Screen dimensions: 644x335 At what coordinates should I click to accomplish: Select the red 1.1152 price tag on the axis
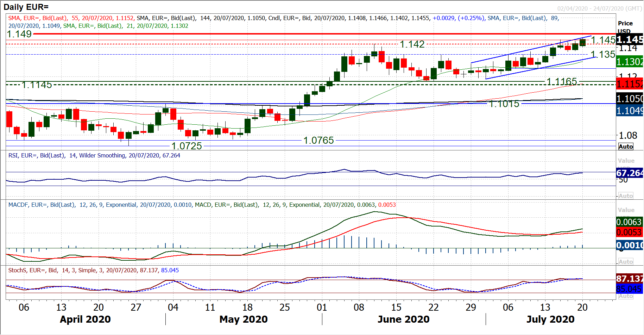(629, 84)
